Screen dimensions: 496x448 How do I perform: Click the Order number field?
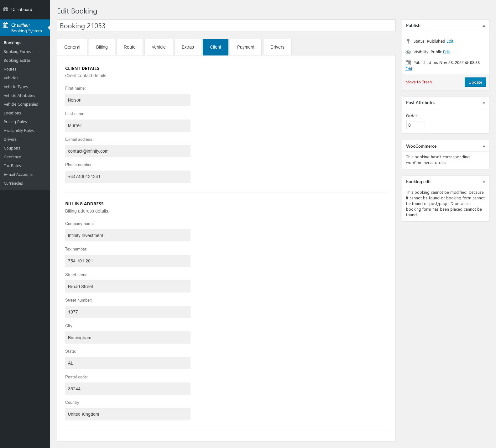[x=415, y=125]
